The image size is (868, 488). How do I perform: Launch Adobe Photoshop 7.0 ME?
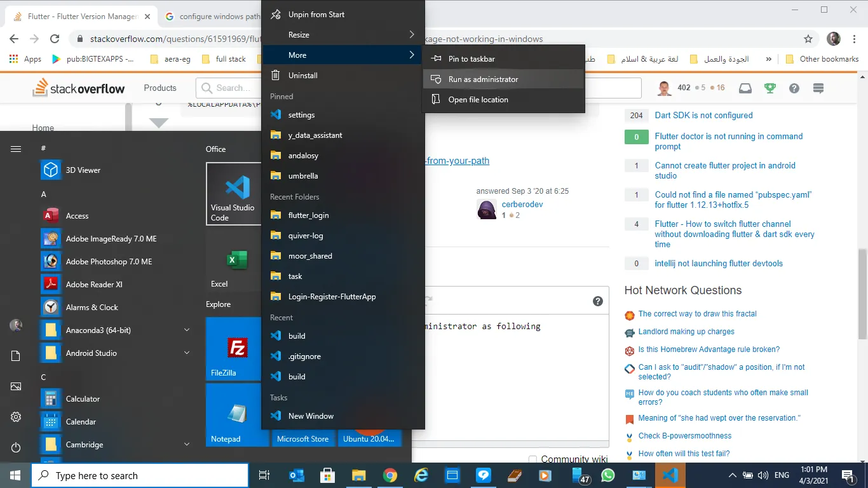[114, 262]
